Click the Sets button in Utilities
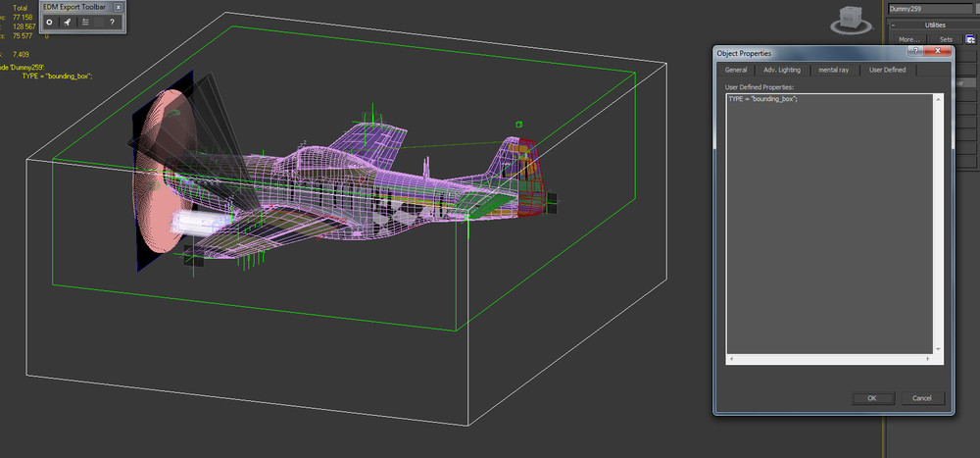This screenshot has width=980, height=458. click(x=947, y=39)
